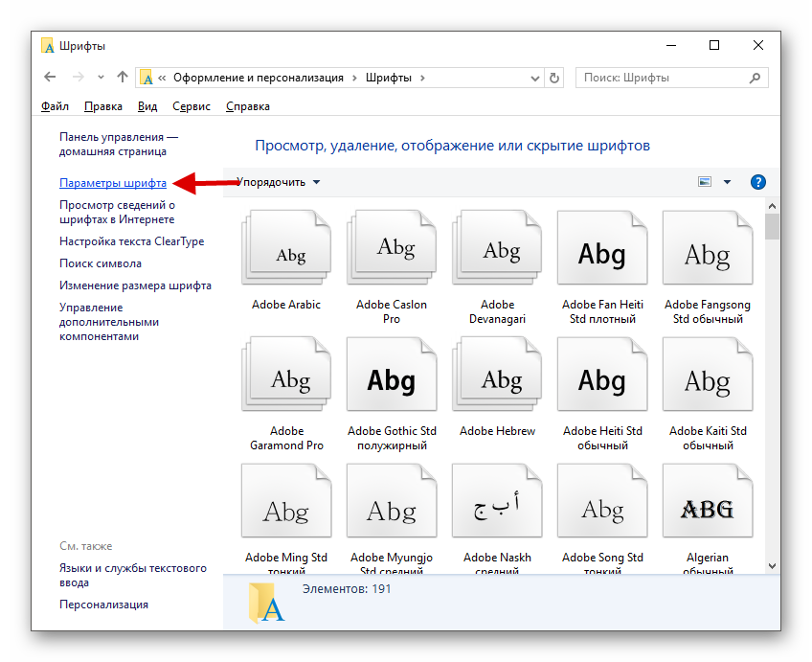Select Adobe Song Std font icon
Image resolution: width=812 pixels, height=662 pixels.
[602, 500]
